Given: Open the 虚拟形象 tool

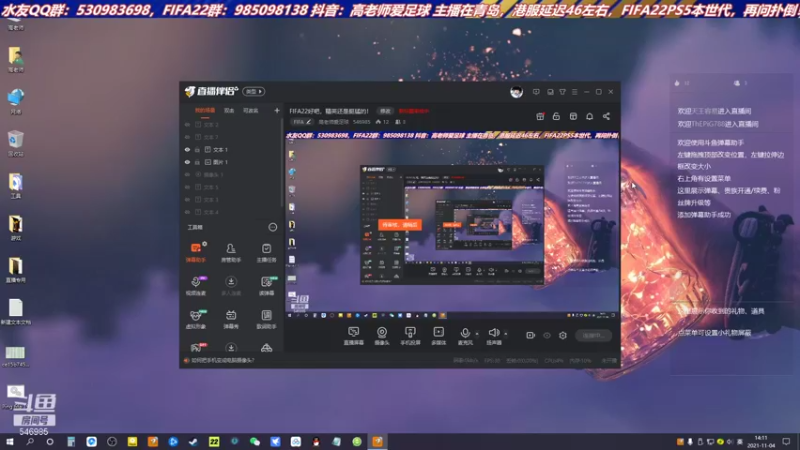Looking at the screenshot, I should [195, 318].
